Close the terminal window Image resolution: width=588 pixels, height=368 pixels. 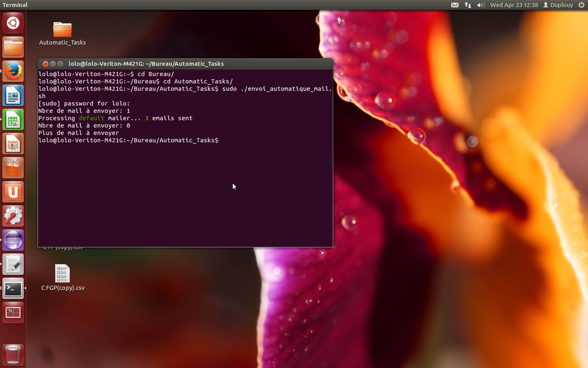tap(46, 64)
